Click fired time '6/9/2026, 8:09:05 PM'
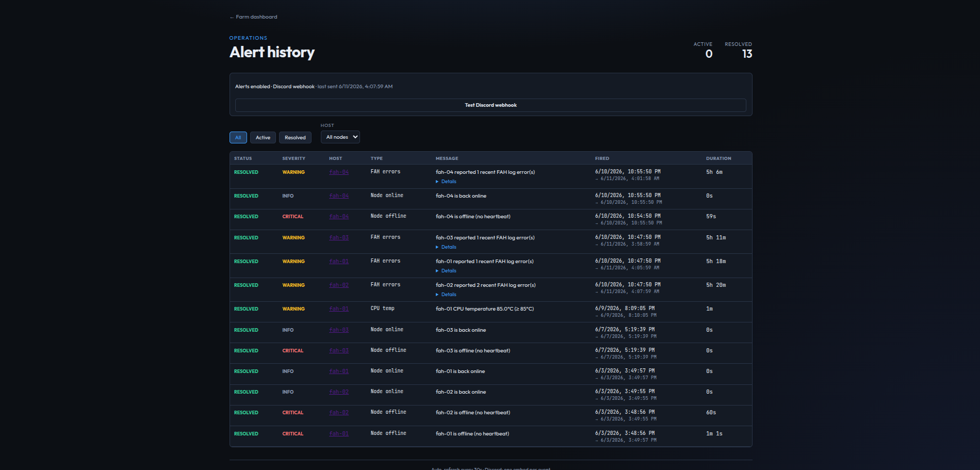Screen dimensions: 980x470 click(x=625, y=309)
